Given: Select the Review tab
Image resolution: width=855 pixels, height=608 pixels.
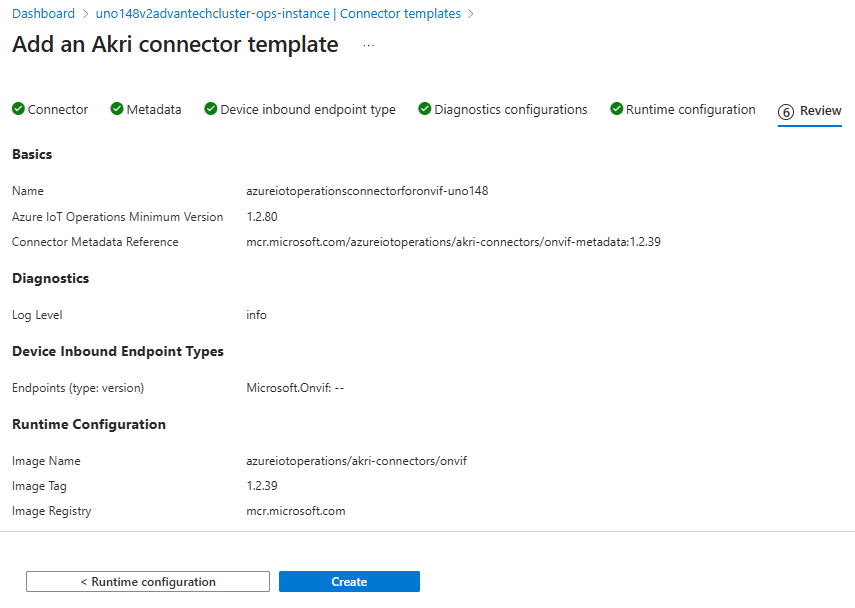Looking at the screenshot, I should 820,111.
